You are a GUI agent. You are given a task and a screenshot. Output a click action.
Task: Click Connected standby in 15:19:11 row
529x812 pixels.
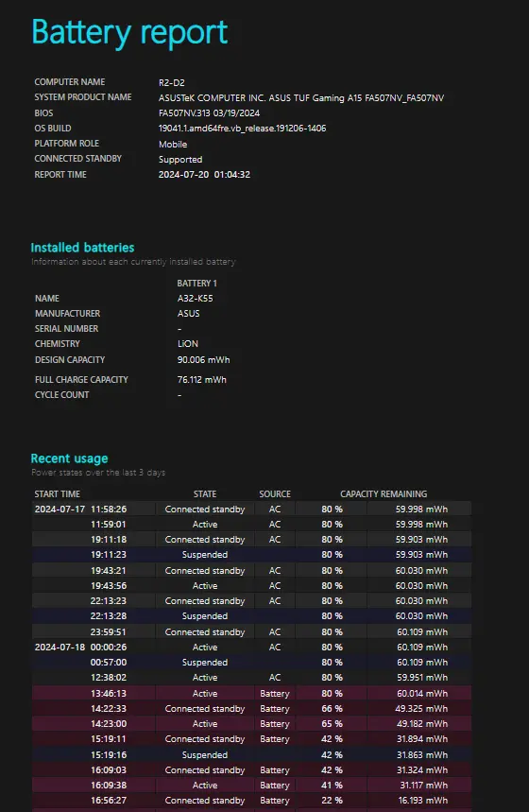(x=205, y=739)
